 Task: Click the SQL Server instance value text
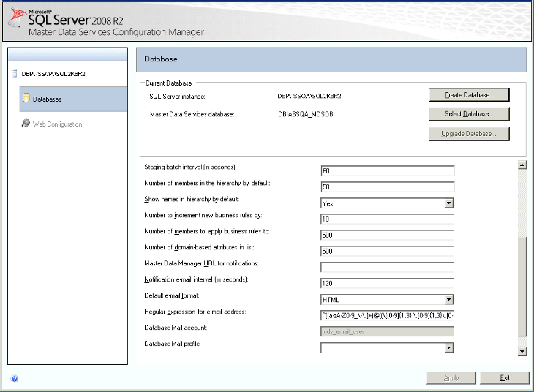[309, 96]
